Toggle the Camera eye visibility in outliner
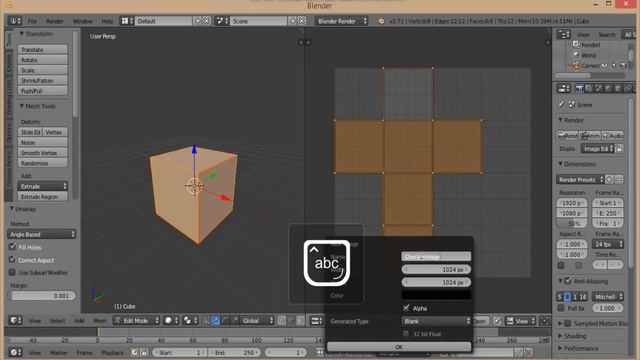This screenshot has height=360, width=640. pyautogui.click(x=604, y=65)
